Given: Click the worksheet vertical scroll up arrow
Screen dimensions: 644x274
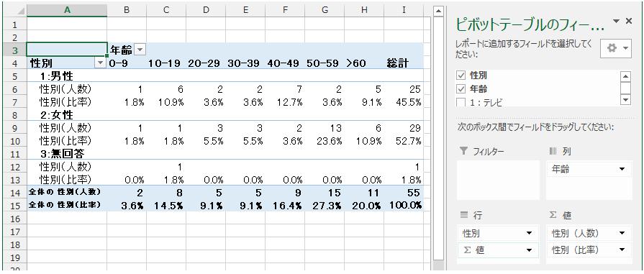Looking at the screenshot, I should tap(439, 11).
